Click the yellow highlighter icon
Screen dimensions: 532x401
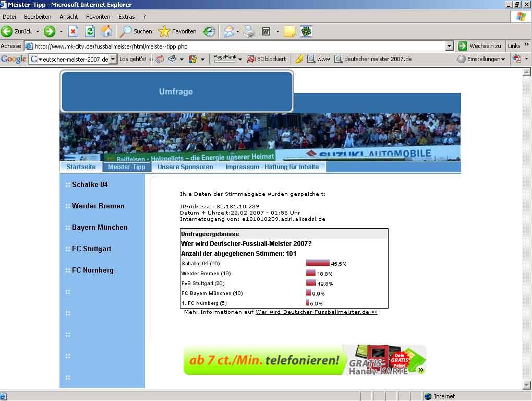click(x=299, y=59)
